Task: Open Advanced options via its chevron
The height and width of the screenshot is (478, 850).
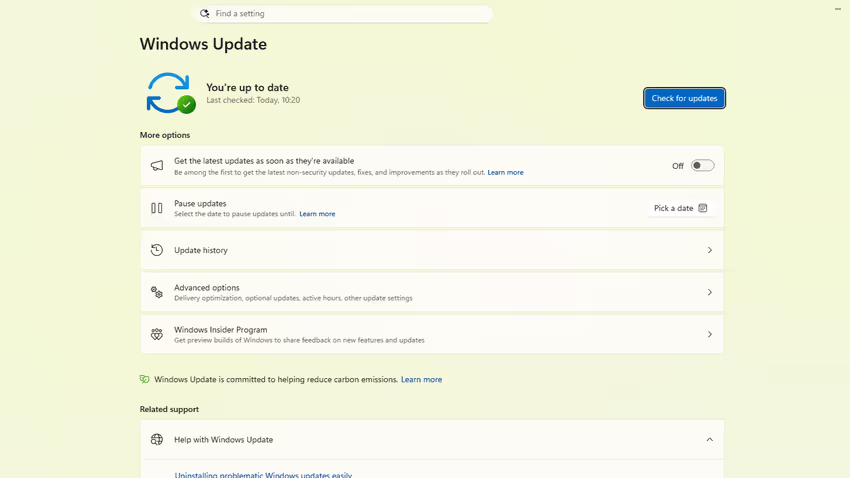Action: (x=710, y=293)
